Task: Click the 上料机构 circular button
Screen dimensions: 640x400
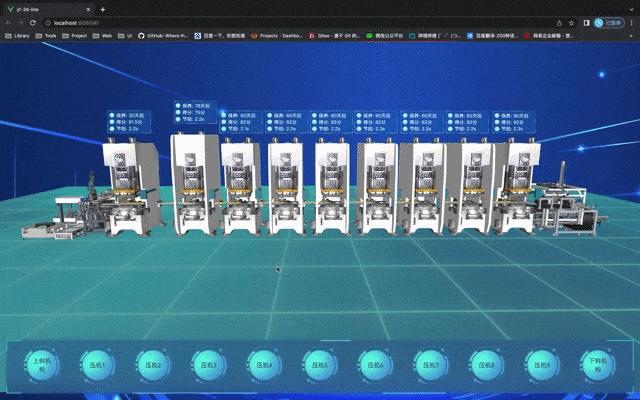Action: point(42,366)
